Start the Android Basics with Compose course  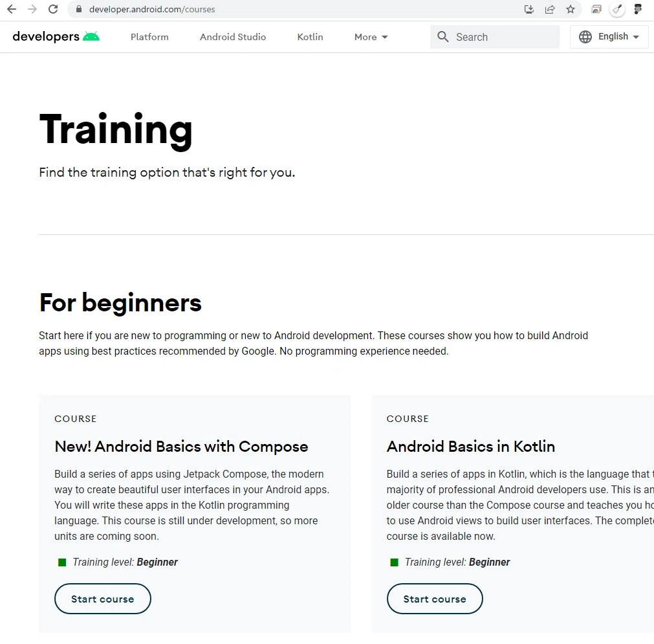[x=103, y=599]
